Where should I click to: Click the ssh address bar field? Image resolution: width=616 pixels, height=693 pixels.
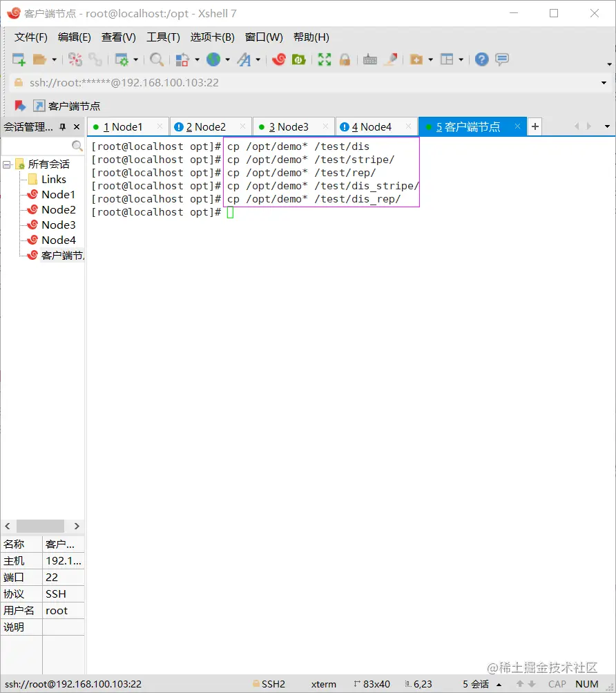(305, 83)
